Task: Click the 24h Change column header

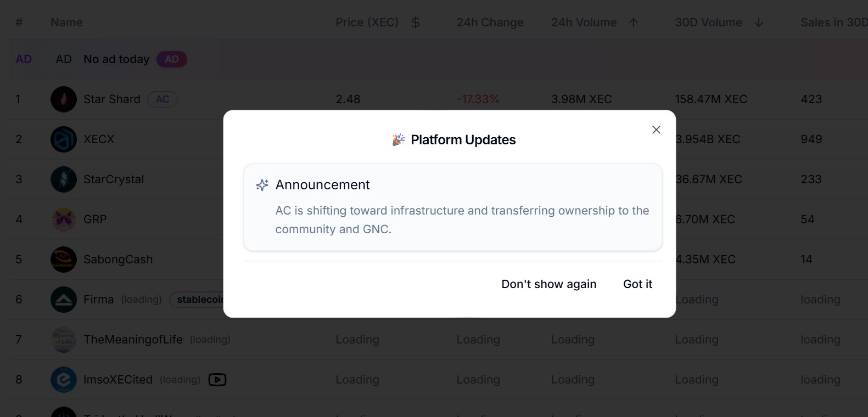Action: pyautogui.click(x=490, y=22)
